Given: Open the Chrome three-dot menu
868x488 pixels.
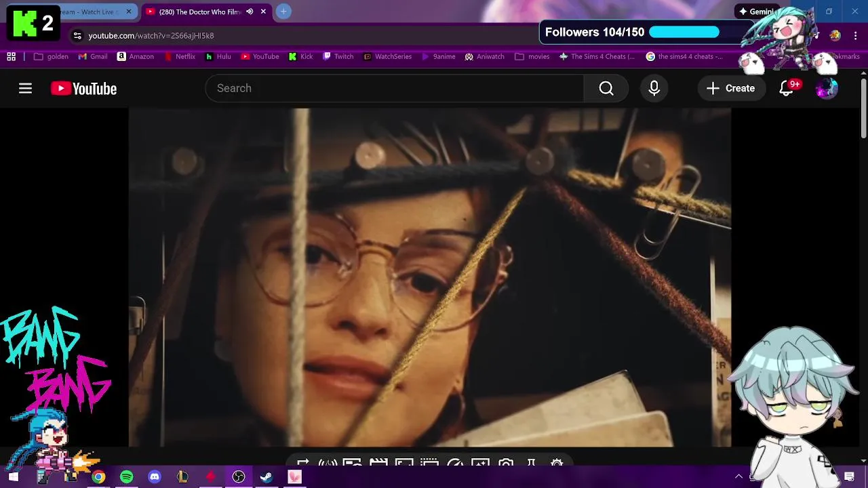Looking at the screenshot, I should (x=856, y=35).
